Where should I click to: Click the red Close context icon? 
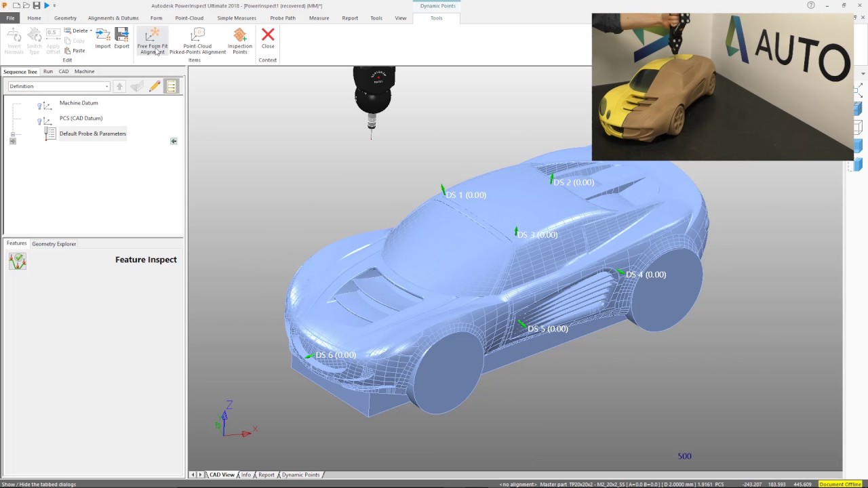pyautogui.click(x=268, y=35)
